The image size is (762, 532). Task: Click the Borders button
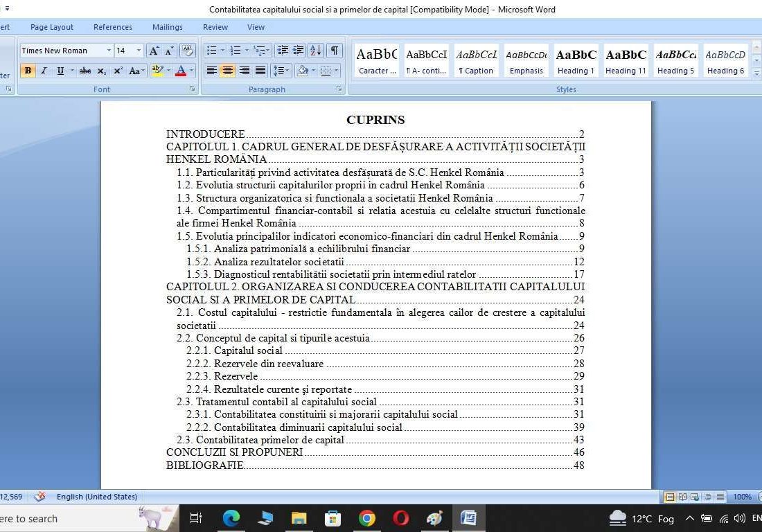coord(326,71)
